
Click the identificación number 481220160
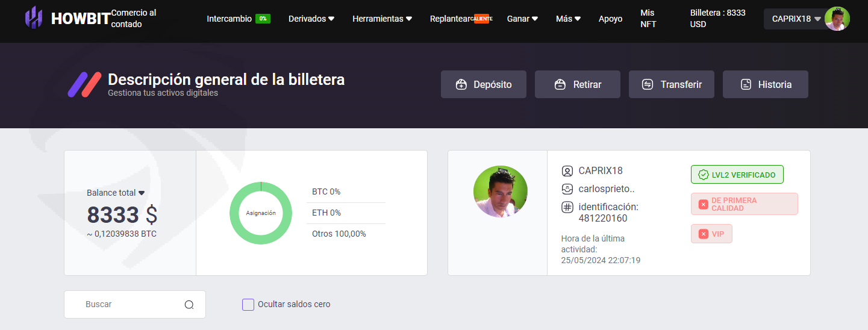[x=603, y=219]
